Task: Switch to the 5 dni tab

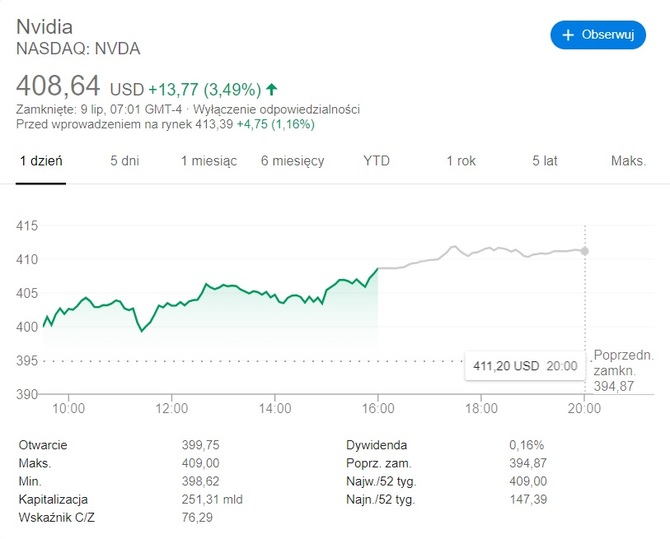Action: click(x=125, y=161)
